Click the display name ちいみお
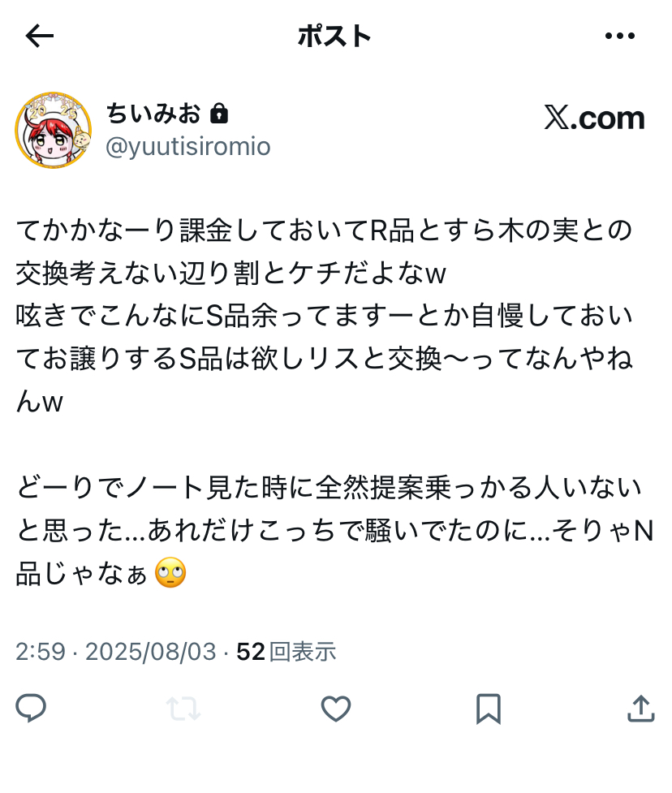Viewport: 672px width, 793px height. click(x=153, y=113)
